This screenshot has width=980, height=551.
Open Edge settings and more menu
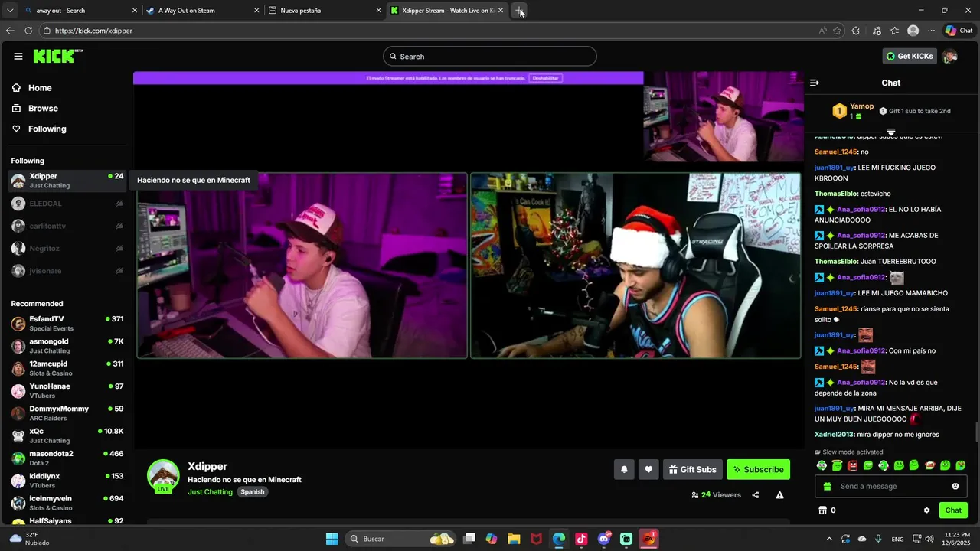pyautogui.click(x=931, y=31)
